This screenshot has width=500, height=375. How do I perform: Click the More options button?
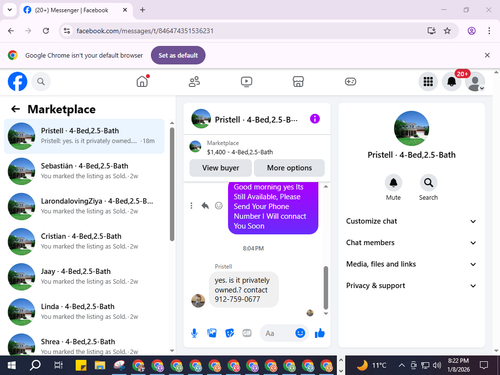click(x=289, y=168)
